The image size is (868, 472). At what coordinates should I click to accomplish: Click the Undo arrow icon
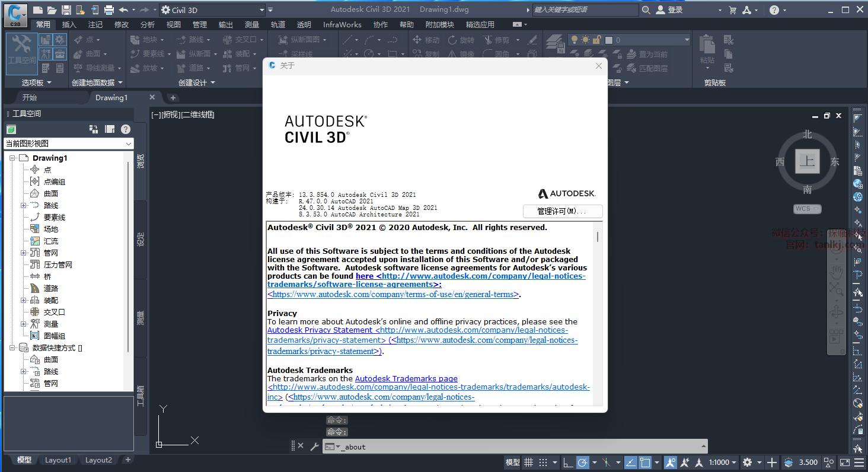pyautogui.click(x=123, y=10)
